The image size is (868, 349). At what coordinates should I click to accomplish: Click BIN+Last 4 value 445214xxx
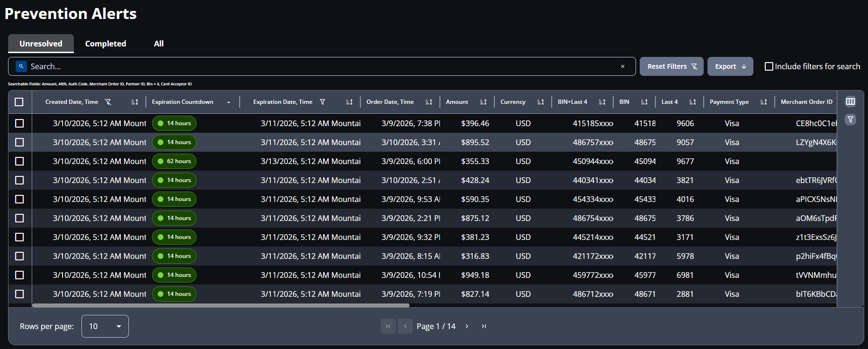593,237
